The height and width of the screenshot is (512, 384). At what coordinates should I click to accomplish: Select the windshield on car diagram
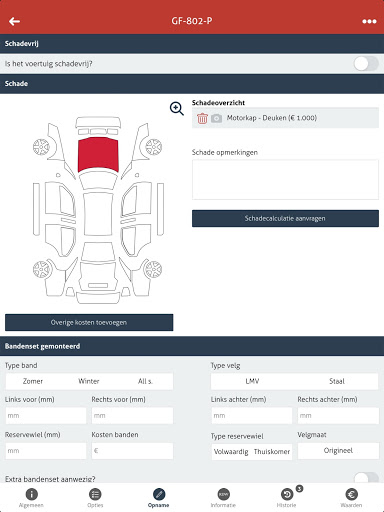tap(98, 181)
